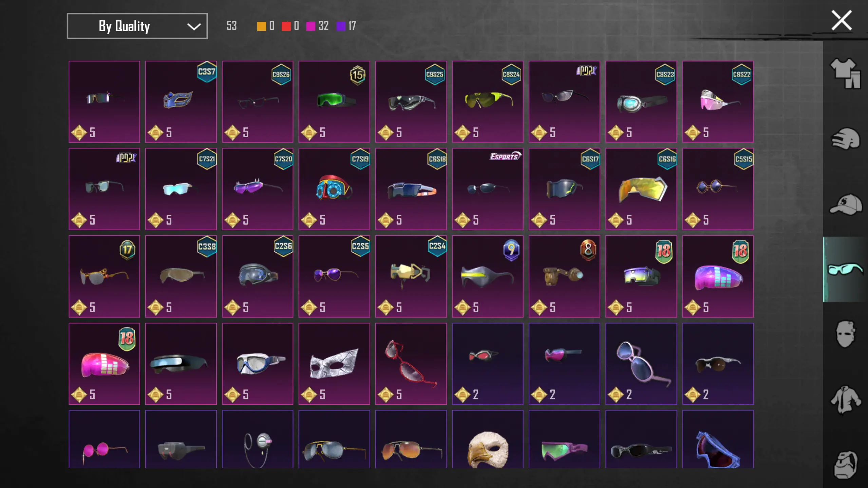Expand the By Quality sort dropdown
Image resolution: width=868 pixels, height=488 pixels.
tap(137, 26)
